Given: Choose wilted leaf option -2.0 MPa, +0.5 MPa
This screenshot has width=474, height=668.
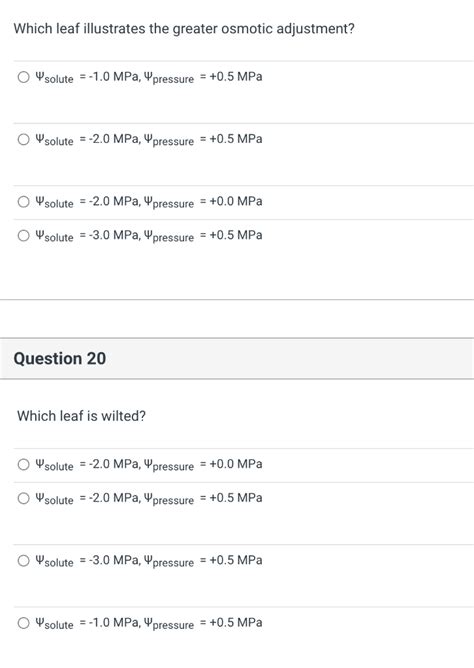Looking at the screenshot, I should [23, 498].
